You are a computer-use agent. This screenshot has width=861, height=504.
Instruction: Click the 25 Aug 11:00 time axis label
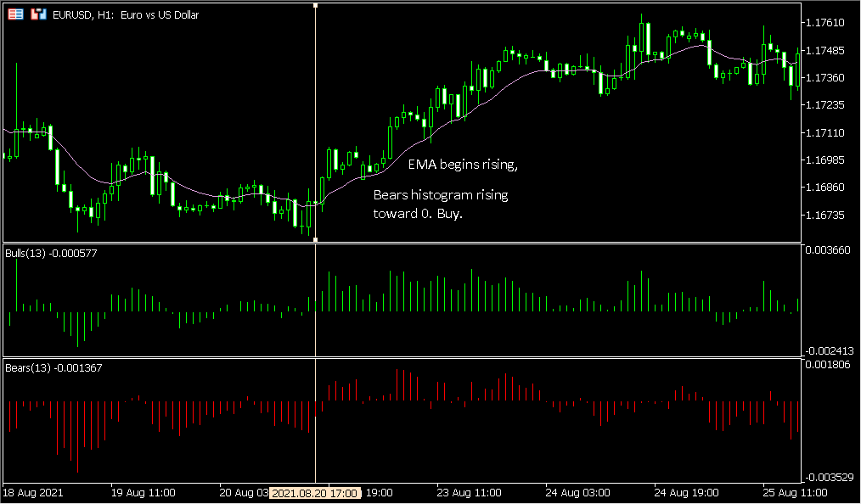coord(795,492)
